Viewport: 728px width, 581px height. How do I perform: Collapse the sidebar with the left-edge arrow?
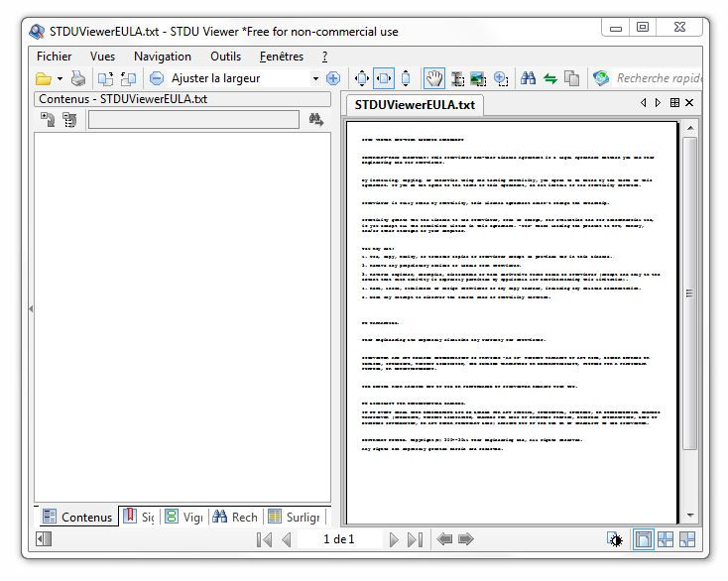click(x=31, y=308)
